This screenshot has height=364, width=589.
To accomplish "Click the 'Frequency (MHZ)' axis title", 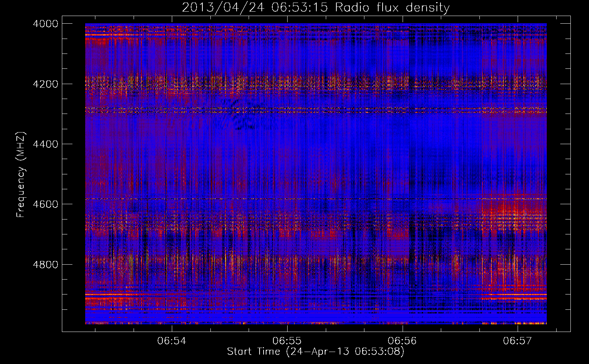I will pos(21,175).
